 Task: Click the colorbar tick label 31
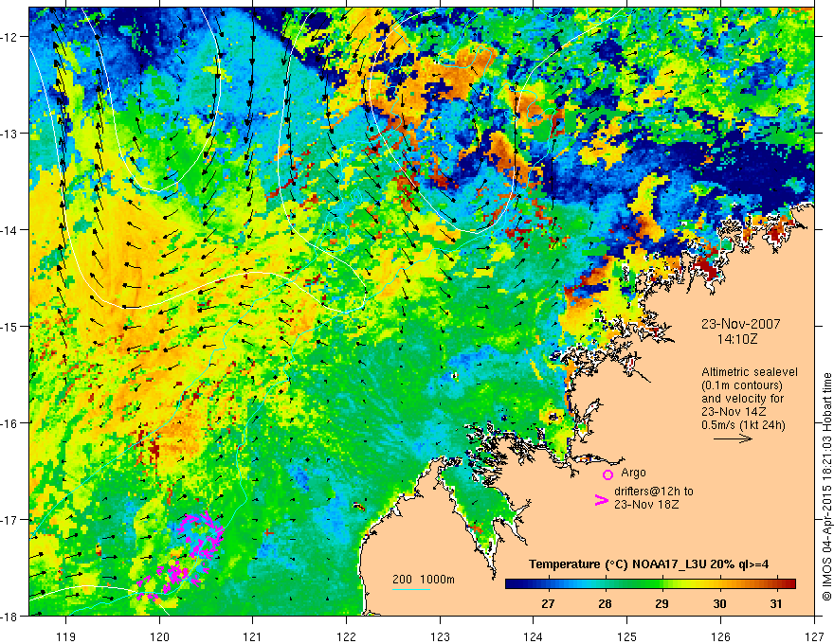[x=776, y=604]
